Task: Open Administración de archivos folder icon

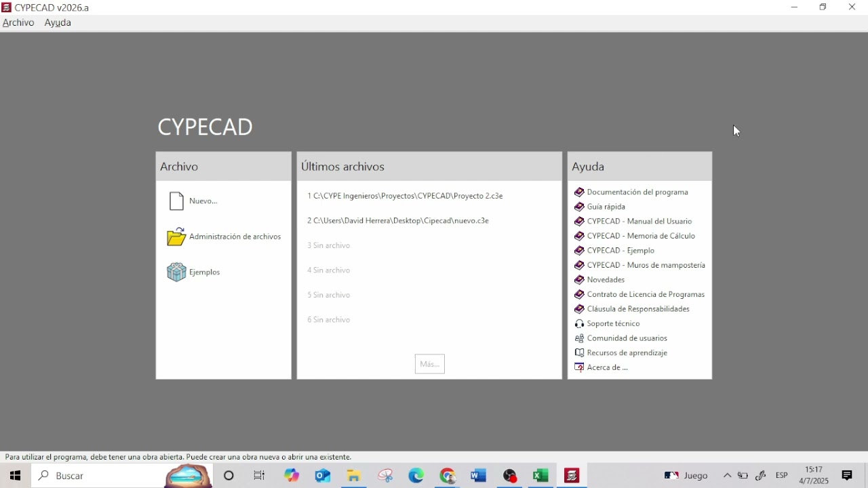Action: click(x=176, y=237)
